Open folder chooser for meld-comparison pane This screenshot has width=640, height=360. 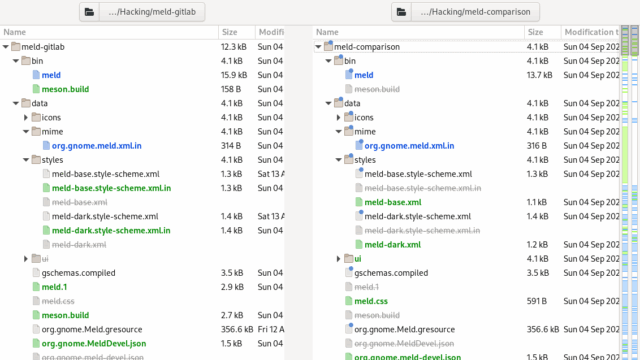click(401, 12)
